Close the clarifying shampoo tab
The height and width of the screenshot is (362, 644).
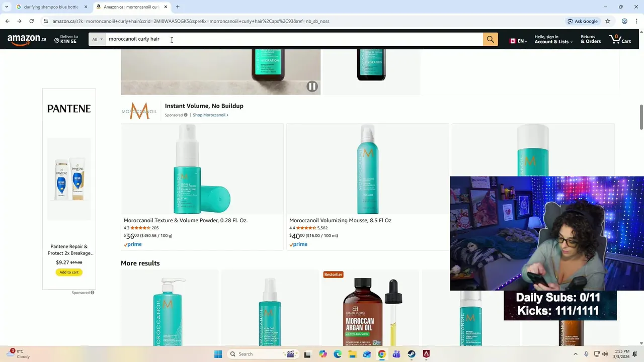(x=86, y=7)
